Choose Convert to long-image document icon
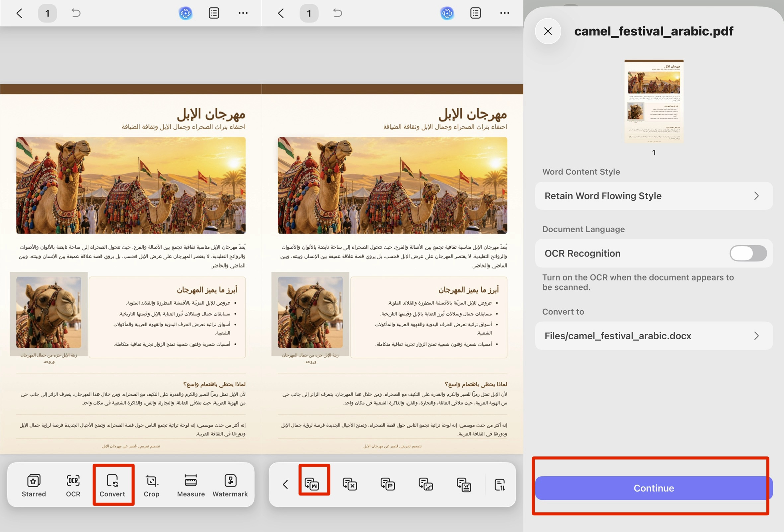 click(x=464, y=484)
